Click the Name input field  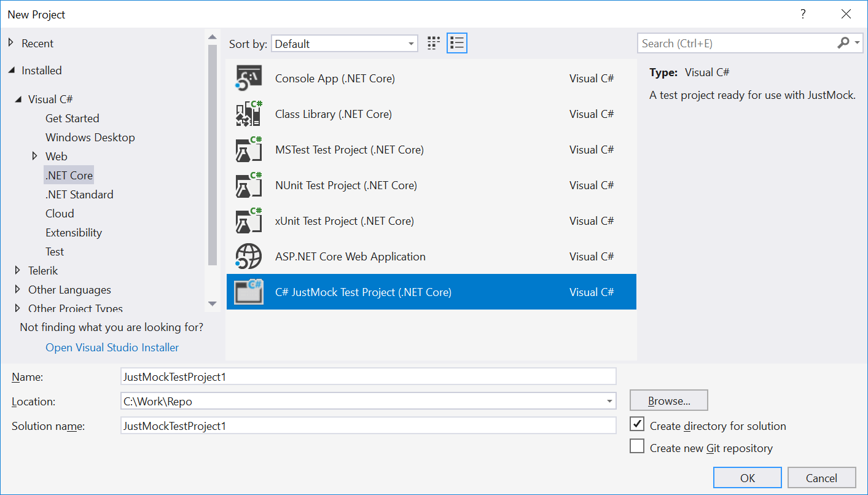point(369,376)
